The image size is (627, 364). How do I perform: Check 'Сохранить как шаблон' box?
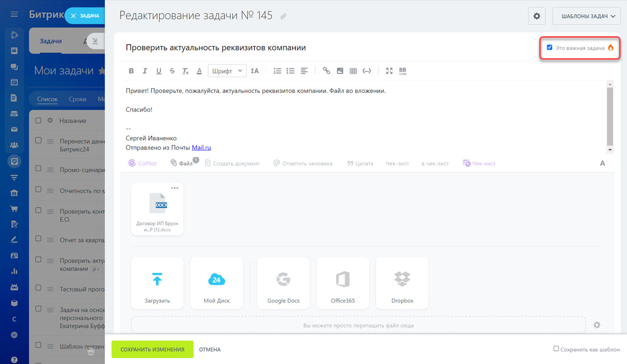pos(556,349)
